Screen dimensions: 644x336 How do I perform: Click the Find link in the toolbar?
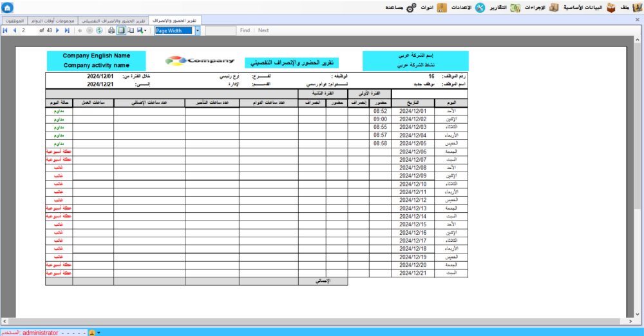pyautogui.click(x=245, y=30)
